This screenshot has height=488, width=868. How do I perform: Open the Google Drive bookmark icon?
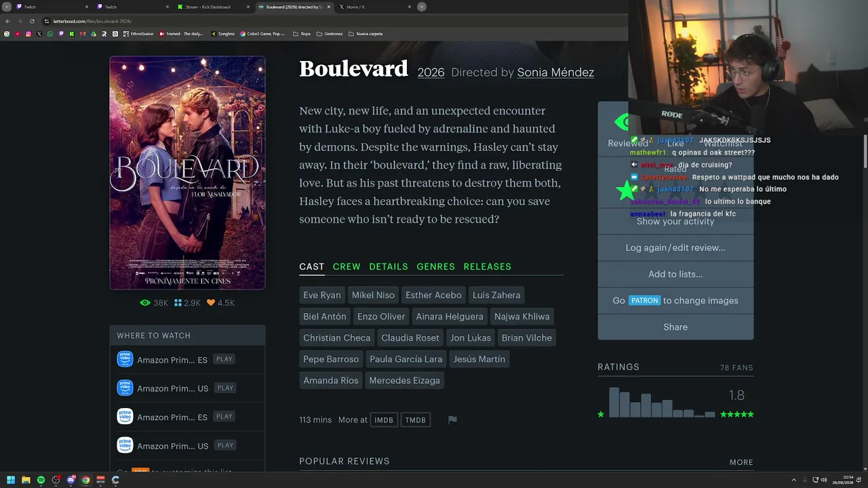coord(94,34)
